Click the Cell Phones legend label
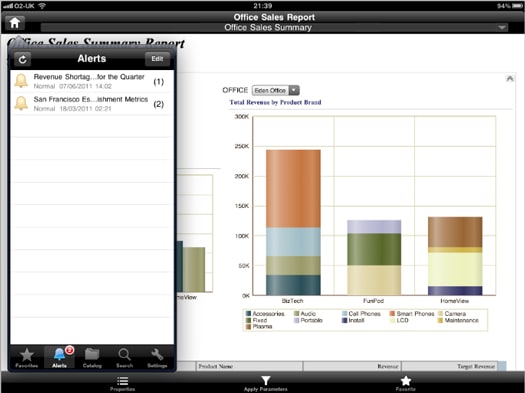Screen dimensions: 525x393 364,314
